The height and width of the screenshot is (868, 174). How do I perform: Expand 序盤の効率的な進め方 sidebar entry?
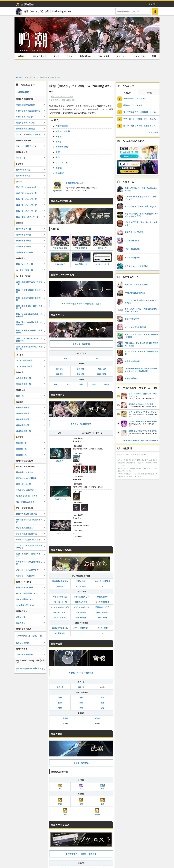click(x=30, y=105)
